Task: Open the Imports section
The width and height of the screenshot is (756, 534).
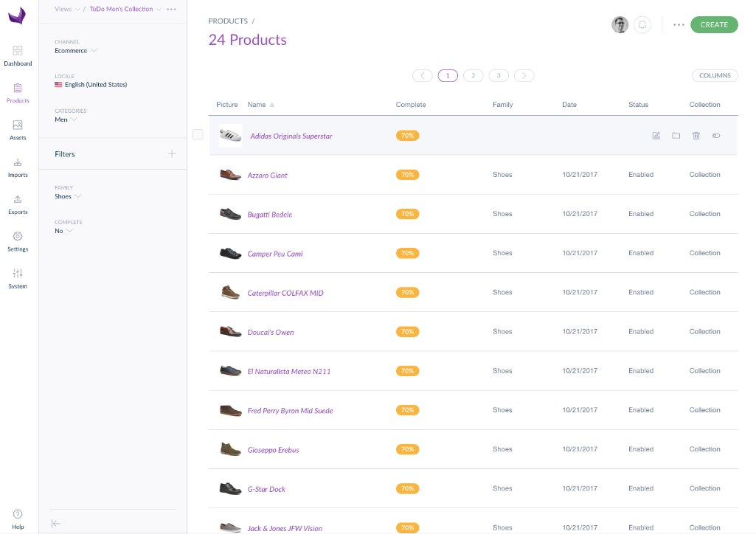Action: pos(18,167)
